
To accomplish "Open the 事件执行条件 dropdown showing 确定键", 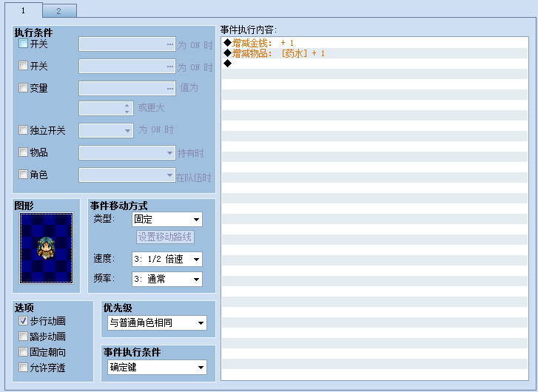I will (157, 368).
